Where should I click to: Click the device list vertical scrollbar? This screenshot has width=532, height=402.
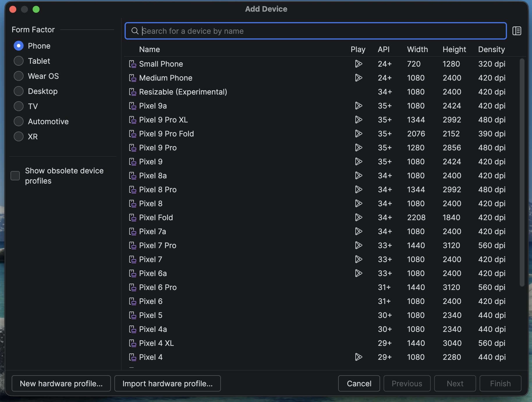click(522, 172)
